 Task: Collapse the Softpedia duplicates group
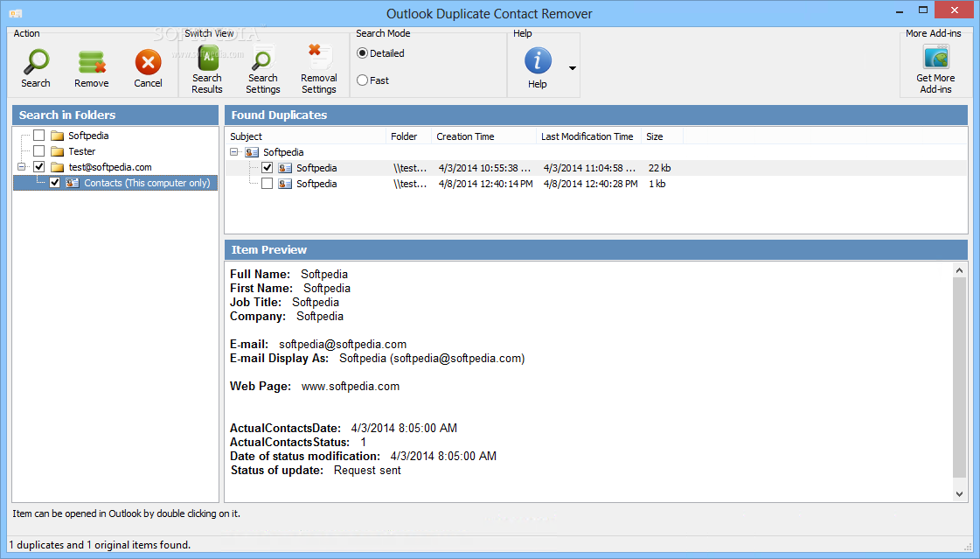(x=234, y=152)
